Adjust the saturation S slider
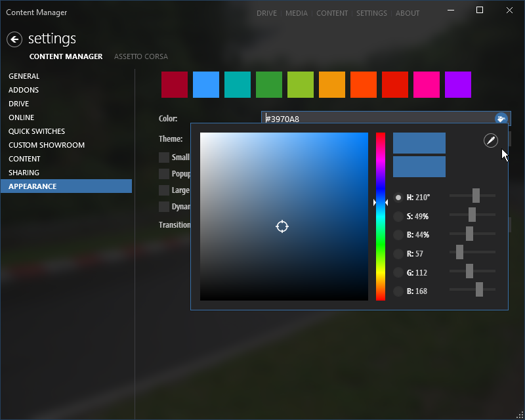The width and height of the screenshot is (525, 420). [x=471, y=215]
